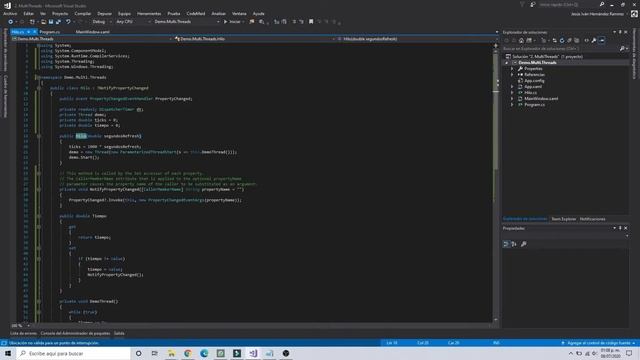Image resolution: width=640 pixels, height=360 pixels.
Task: Click the save all toolbar icon
Action: [x=58, y=22]
